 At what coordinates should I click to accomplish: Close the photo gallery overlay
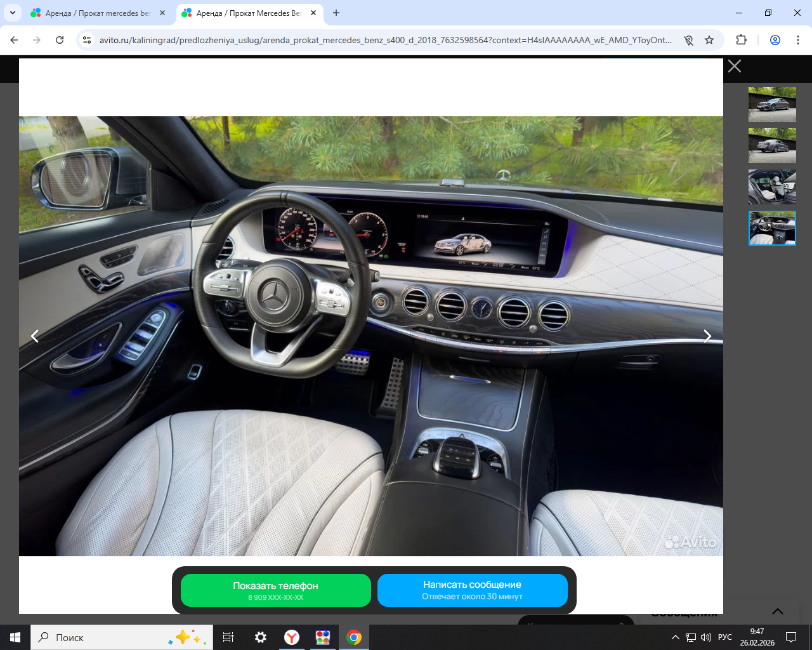point(734,66)
